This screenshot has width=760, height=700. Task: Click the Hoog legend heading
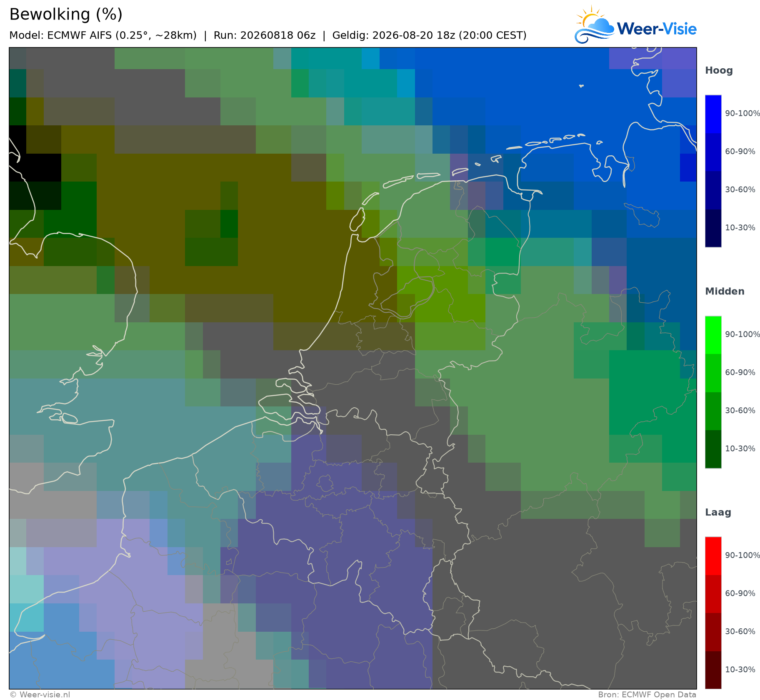719,71
